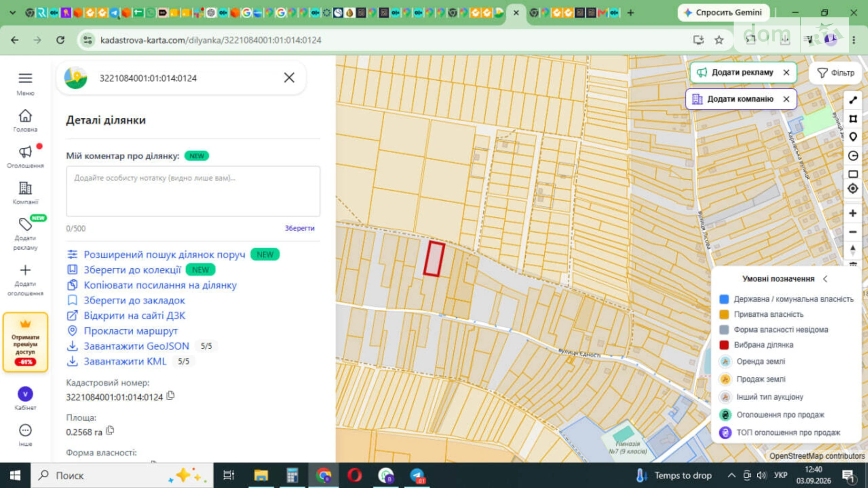The image size is (868, 488).
Task: Open Telegram from the Windows taskbar
Action: 417,475
